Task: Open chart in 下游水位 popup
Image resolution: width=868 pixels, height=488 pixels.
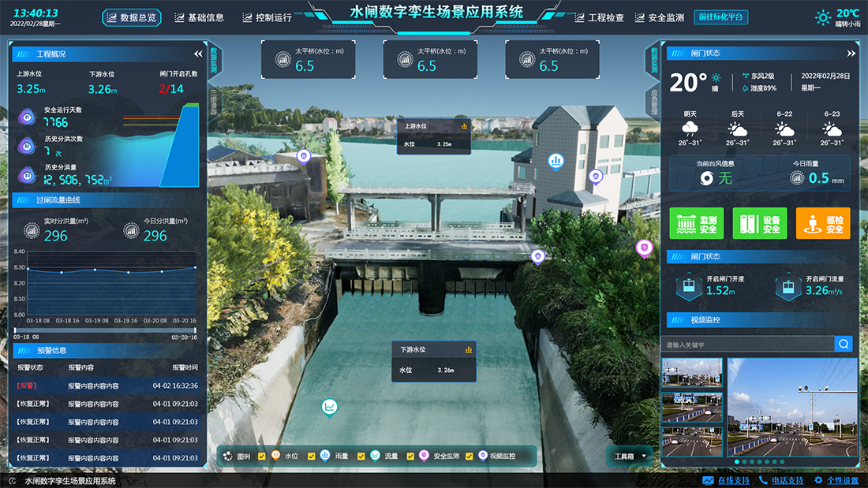Action: [x=469, y=349]
